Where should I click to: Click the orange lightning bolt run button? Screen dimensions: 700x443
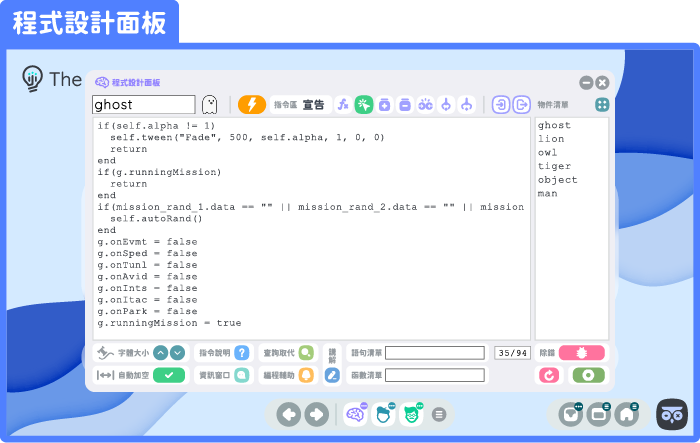pyautogui.click(x=252, y=104)
